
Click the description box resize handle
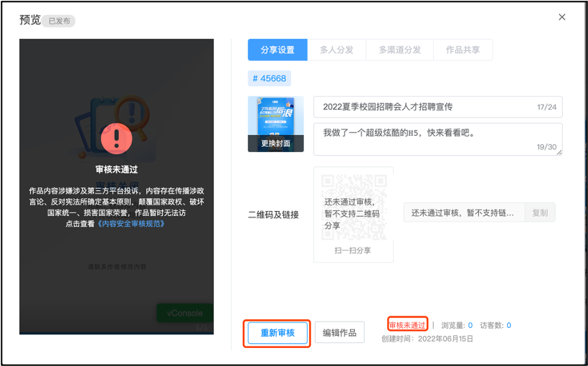[559, 151]
